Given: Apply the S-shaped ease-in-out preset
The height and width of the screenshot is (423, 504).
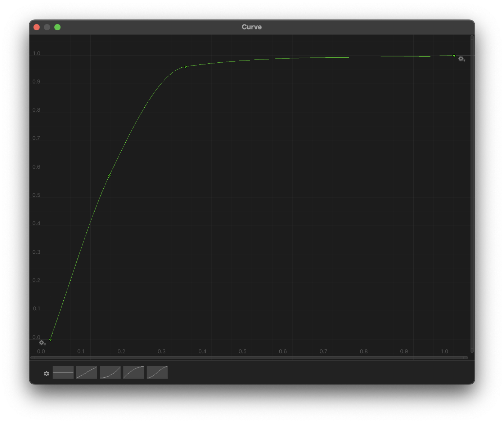Looking at the screenshot, I should (157, 372).
